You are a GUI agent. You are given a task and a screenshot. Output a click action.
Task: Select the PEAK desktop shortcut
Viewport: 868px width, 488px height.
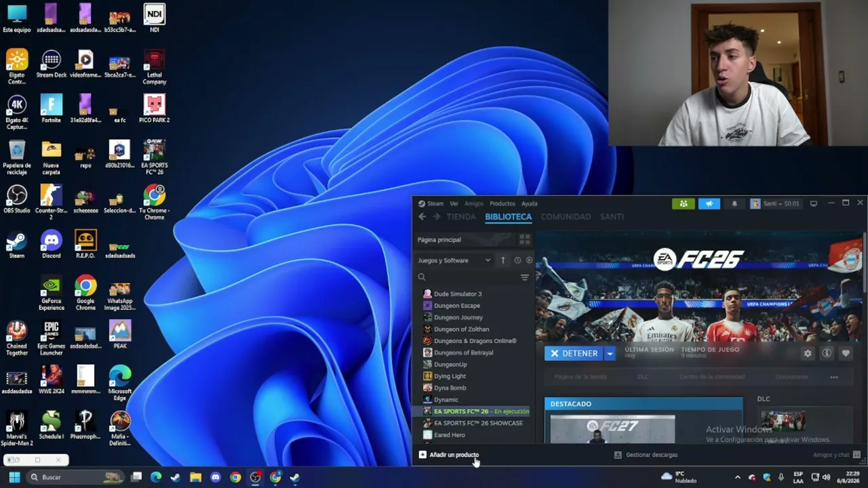pos(120,335)
